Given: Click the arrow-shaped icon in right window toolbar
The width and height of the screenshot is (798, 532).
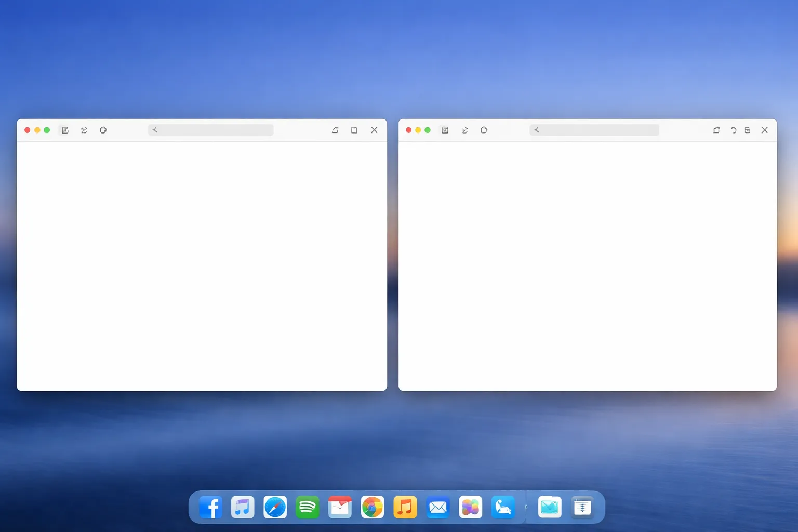Looking at the screenshot, I should coord(464,130).
